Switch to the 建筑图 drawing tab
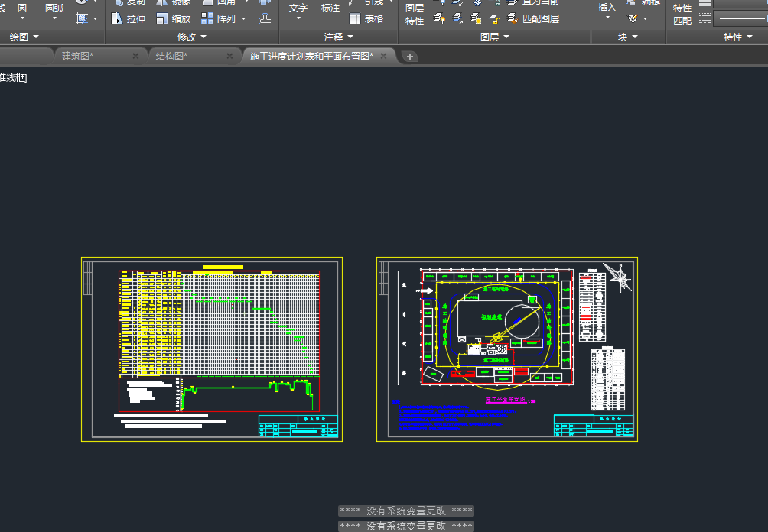768x532 pixels. (78, 56)
